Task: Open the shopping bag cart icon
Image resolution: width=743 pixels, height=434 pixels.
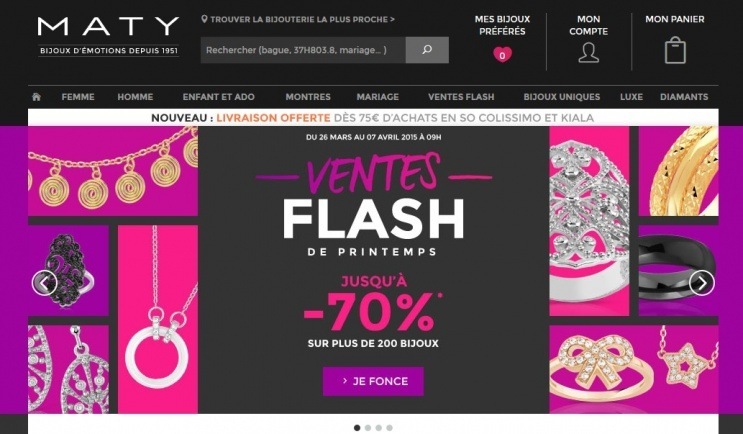Action: point(675,50)
